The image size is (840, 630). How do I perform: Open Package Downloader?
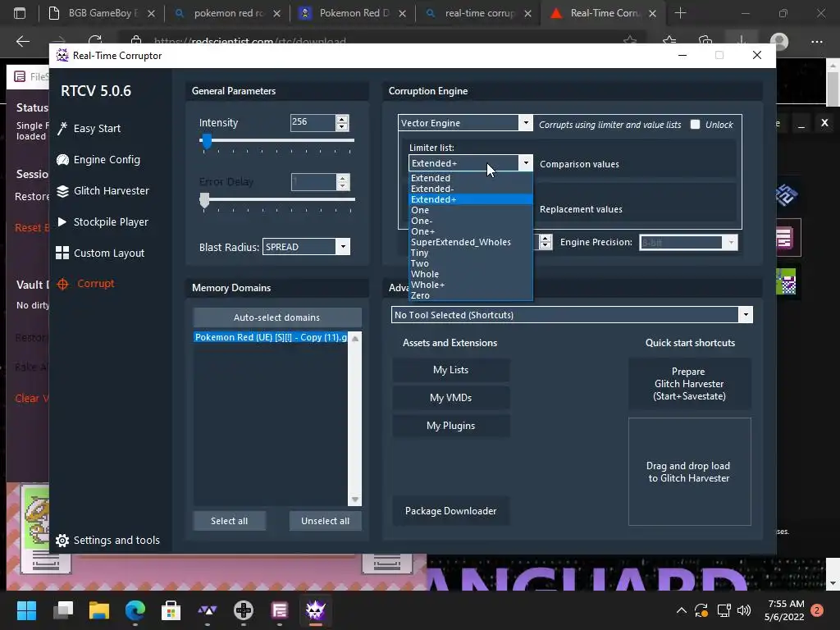[x=450, y=511]
